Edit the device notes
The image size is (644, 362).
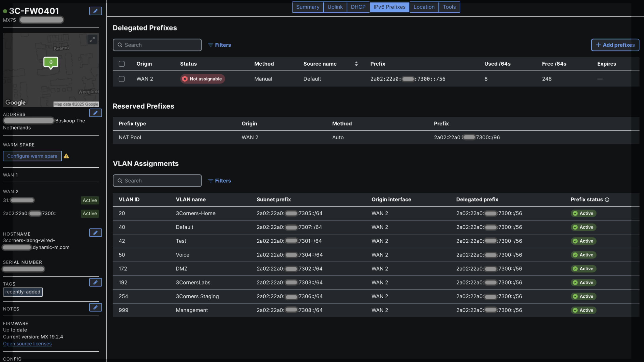[95, 307]
